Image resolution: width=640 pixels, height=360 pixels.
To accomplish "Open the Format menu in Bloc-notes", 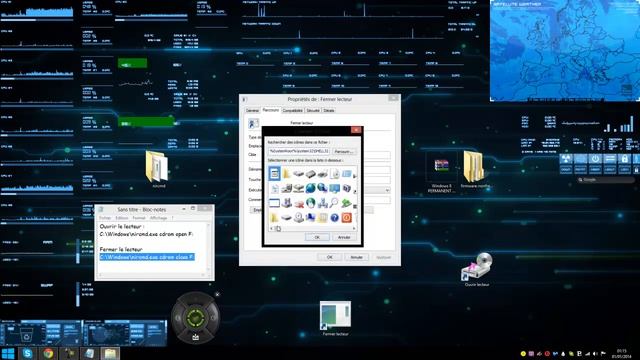I will (x=139, y=218).
